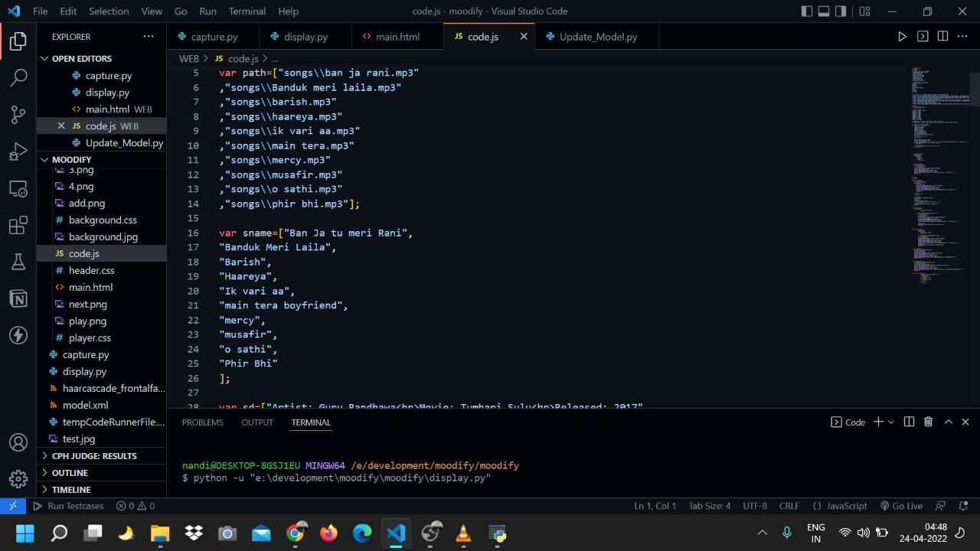
Task: Expand the Timeline section
Action: [x=101, y=489]
